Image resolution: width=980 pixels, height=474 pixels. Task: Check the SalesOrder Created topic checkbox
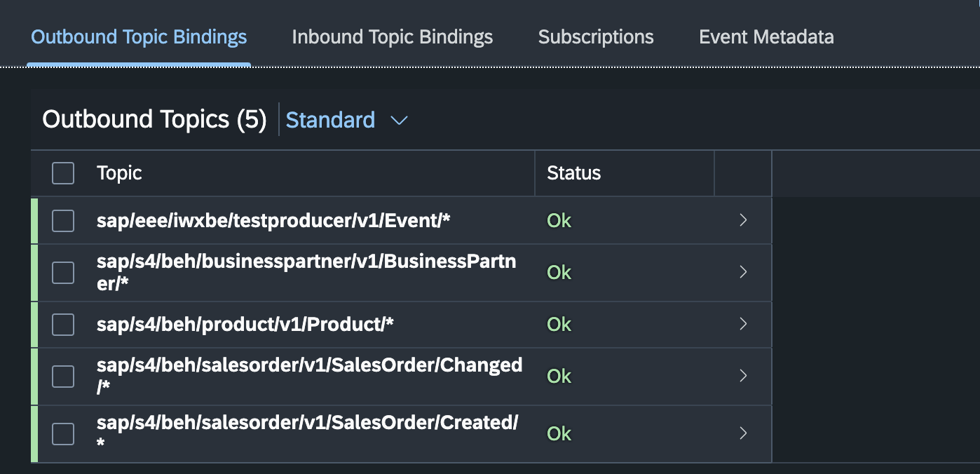[x=63, y=434]
